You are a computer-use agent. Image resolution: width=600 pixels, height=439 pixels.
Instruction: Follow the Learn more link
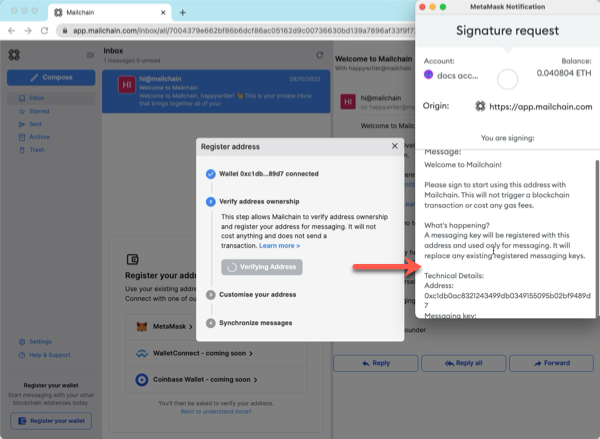pos(279,246)
